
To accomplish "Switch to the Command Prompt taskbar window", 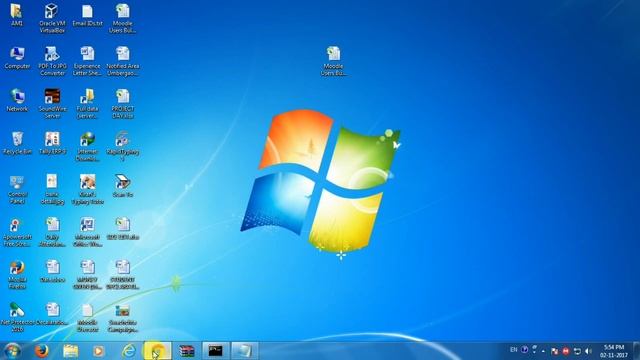I will click(x=216, y=351).
